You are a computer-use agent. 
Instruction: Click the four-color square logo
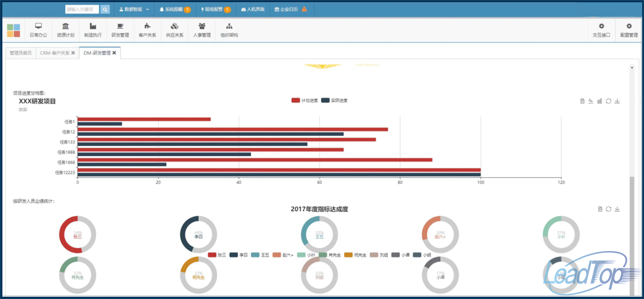[x=14, y=30]
